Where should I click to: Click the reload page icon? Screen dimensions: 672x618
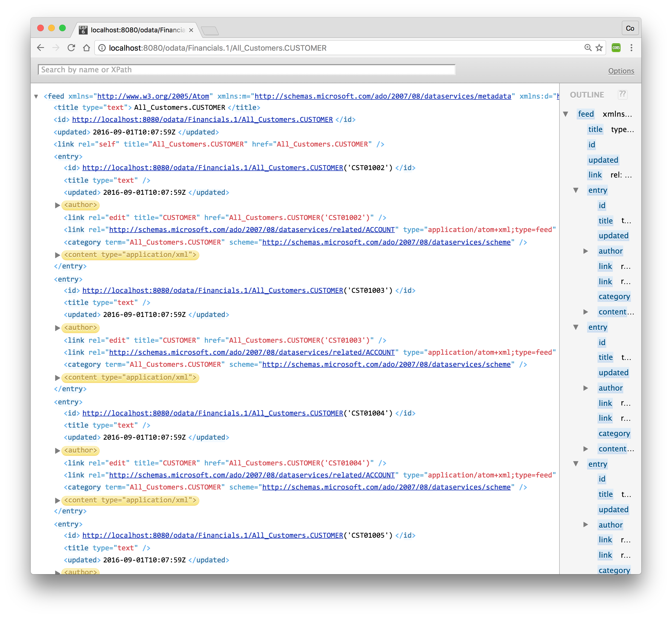pyautogui.click(x=71, y=48)
